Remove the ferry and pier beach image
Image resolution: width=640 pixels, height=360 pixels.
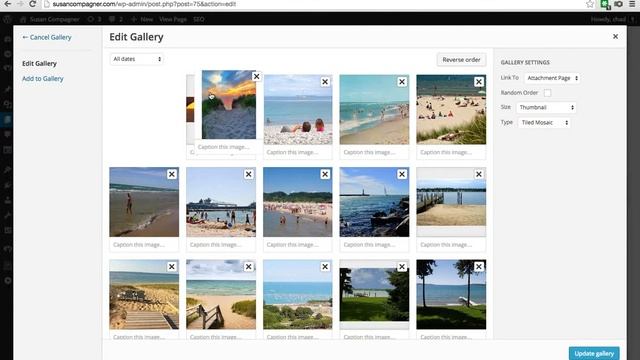pyautogui.click(x=248, y=174)
